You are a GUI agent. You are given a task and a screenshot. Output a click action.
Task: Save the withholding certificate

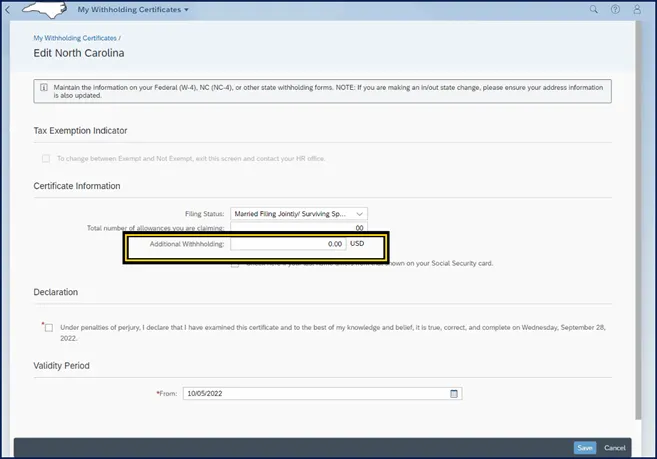(585, 448)
